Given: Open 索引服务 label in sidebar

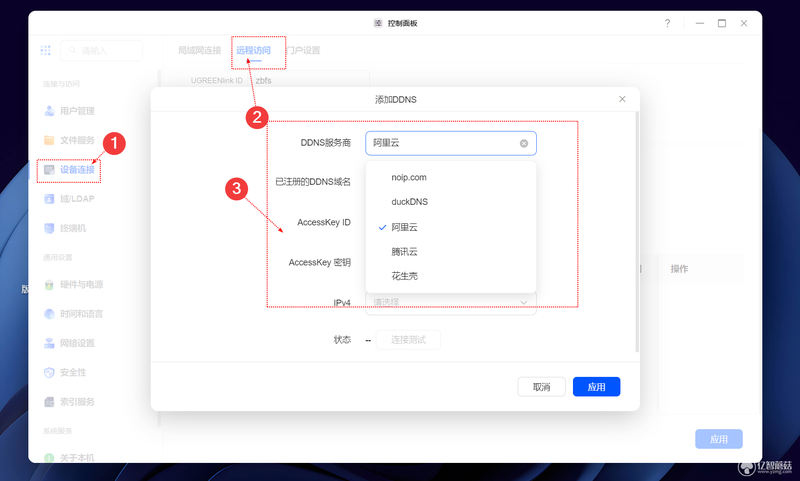Looking at the screenshot, I should coord(77,402).
